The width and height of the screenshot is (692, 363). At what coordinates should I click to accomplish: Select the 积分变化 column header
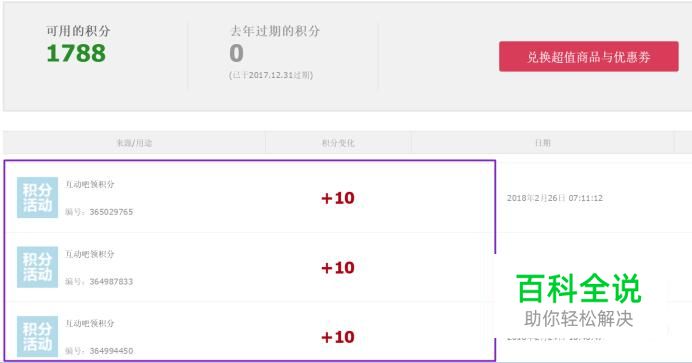(338, 143)
